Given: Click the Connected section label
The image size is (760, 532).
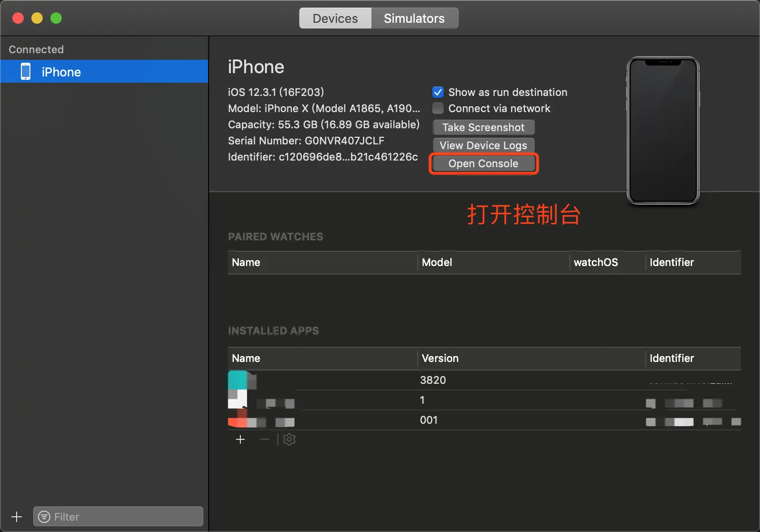Looking at the screenshot, I should coord(36,49).
